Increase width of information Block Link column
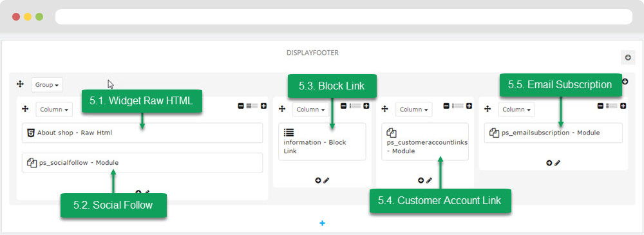This screenshot has height=235, width=644. point(366,106)
